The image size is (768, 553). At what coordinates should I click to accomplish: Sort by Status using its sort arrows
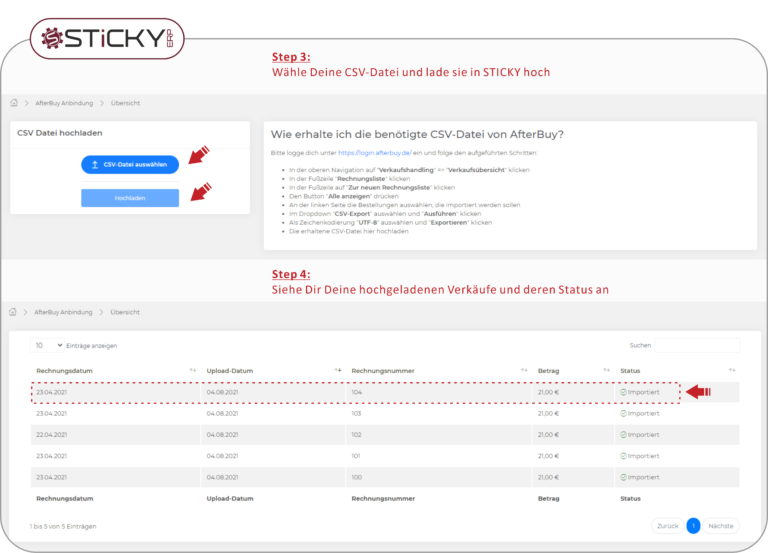click(x=732, y=370)
